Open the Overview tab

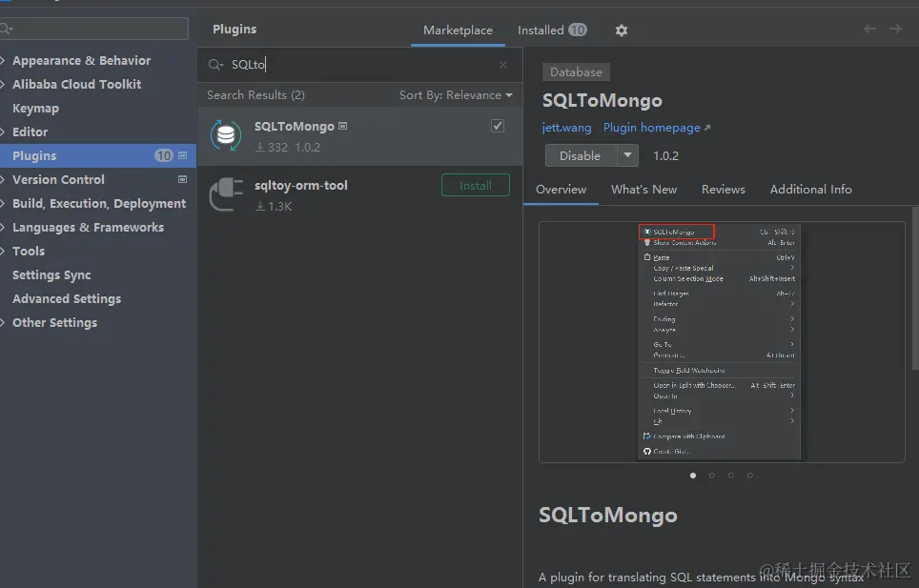pyautogui.click(x=561, y=189)
